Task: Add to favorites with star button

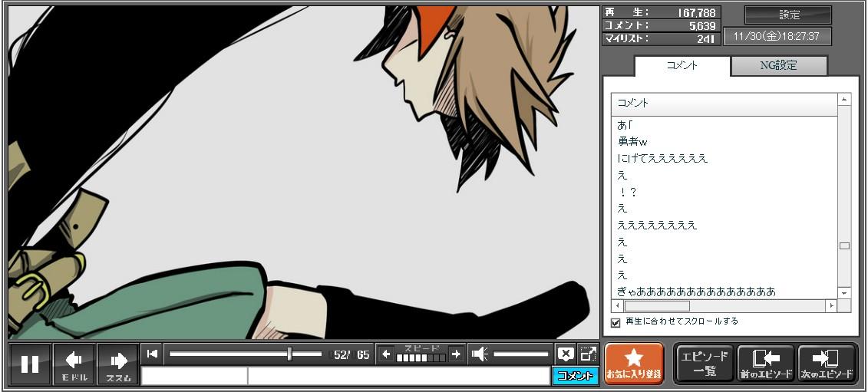Action: coord(633,363)
